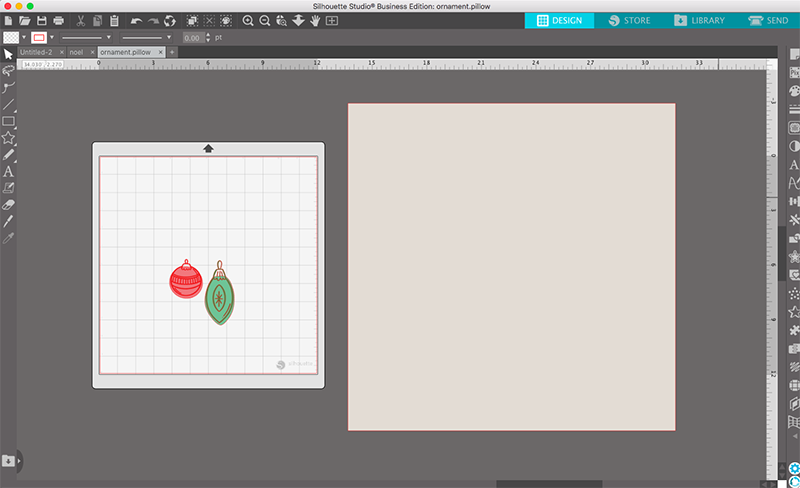Select the ornament.pillow tab
Viewport: 800px width, 488px height.
click(x=126, y=52)
